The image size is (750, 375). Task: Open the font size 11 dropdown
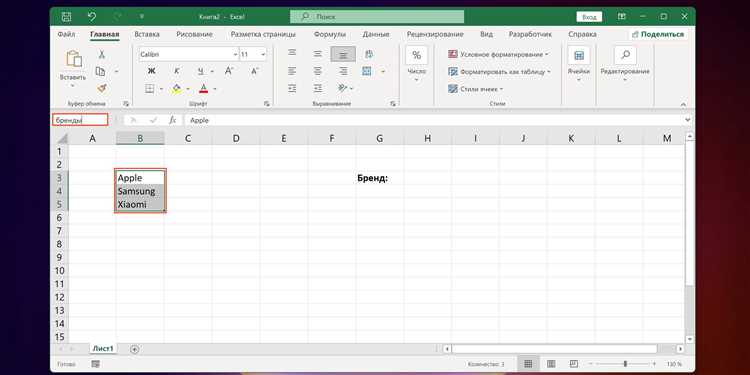coord(263,55)
